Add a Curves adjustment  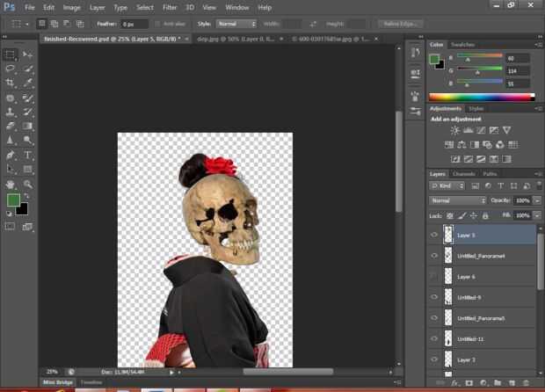tap(481, 130)
